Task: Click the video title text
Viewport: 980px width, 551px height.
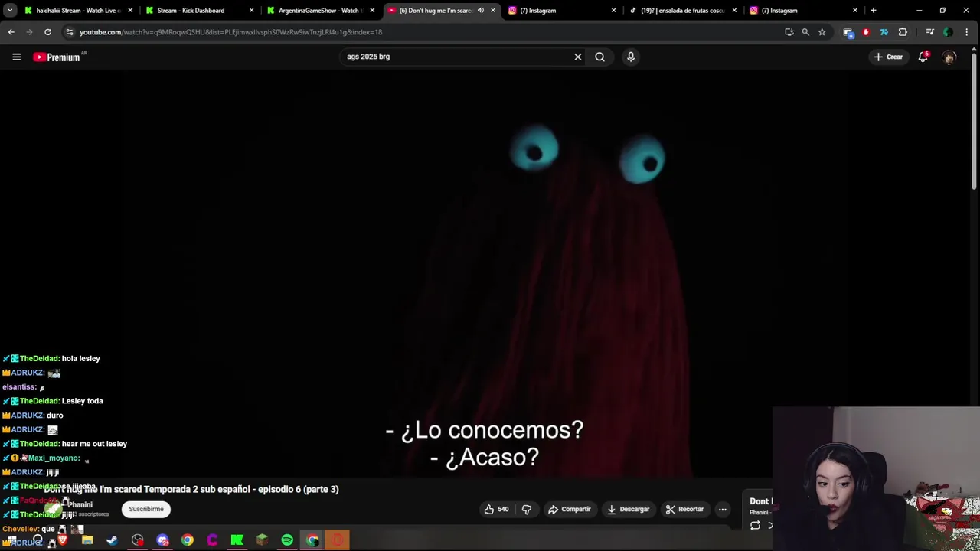Action: point(191,489)
